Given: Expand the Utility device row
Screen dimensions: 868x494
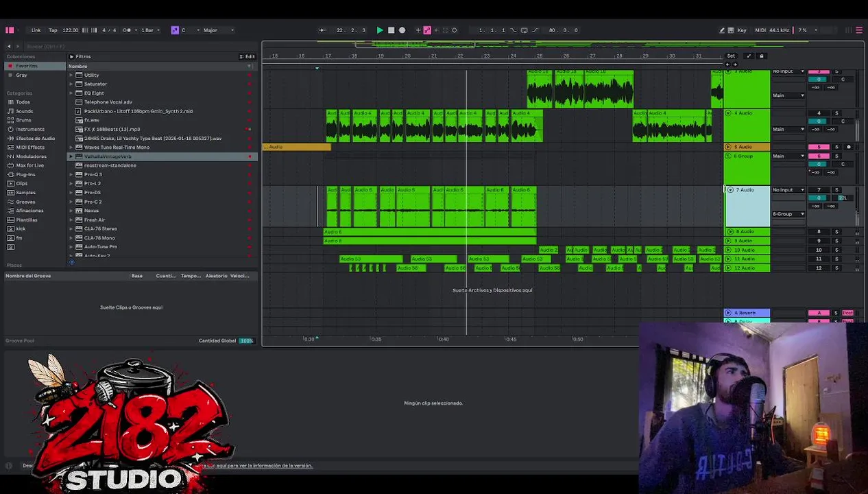Looking at the screenshot, I should (71, 75).
